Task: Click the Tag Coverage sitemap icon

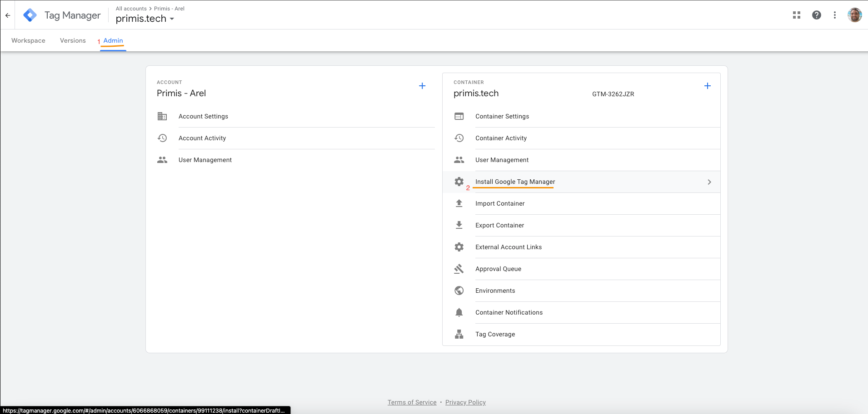Action: (x=459, y=334)
